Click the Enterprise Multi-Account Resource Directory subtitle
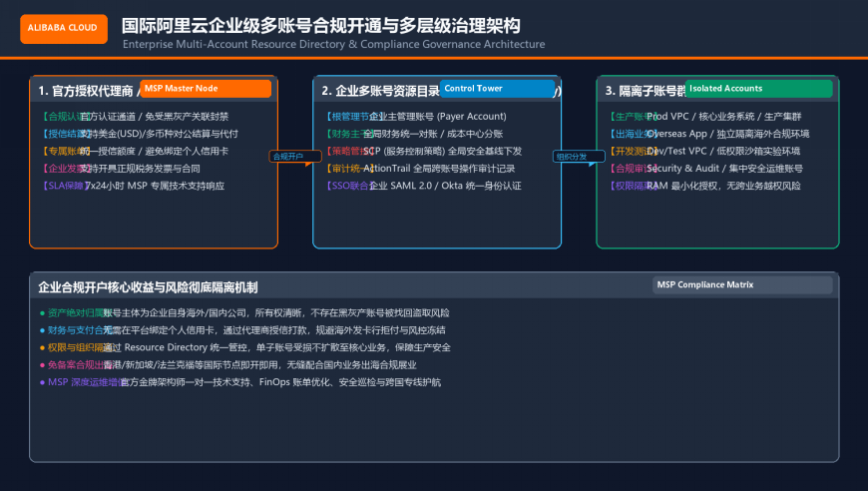 [334, 44]
